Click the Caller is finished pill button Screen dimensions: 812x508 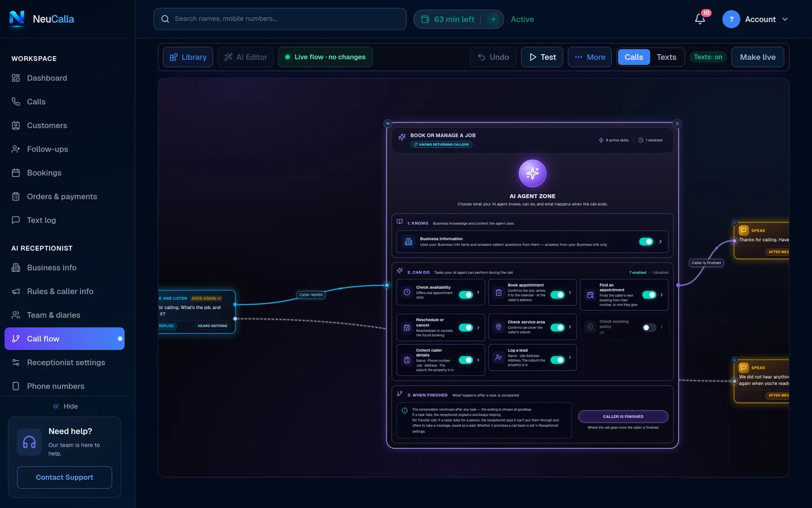coord(623,417)
